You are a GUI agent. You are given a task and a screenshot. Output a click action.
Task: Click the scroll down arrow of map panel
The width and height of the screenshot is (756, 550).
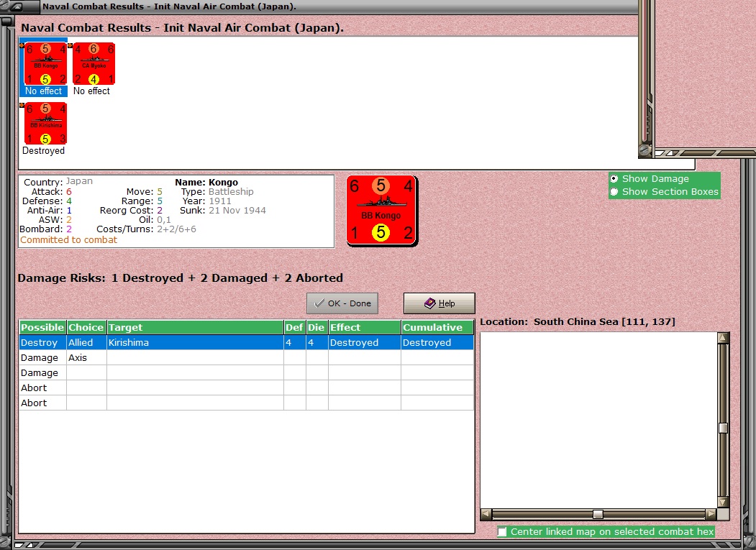pyautogui.click(x=723, y=503)
